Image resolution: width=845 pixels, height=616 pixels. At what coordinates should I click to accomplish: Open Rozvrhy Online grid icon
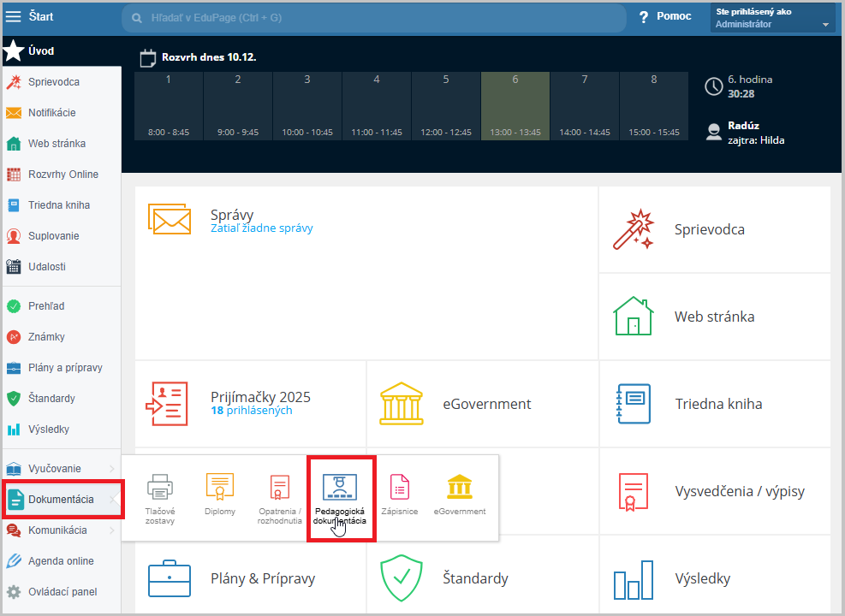[14, 175]
